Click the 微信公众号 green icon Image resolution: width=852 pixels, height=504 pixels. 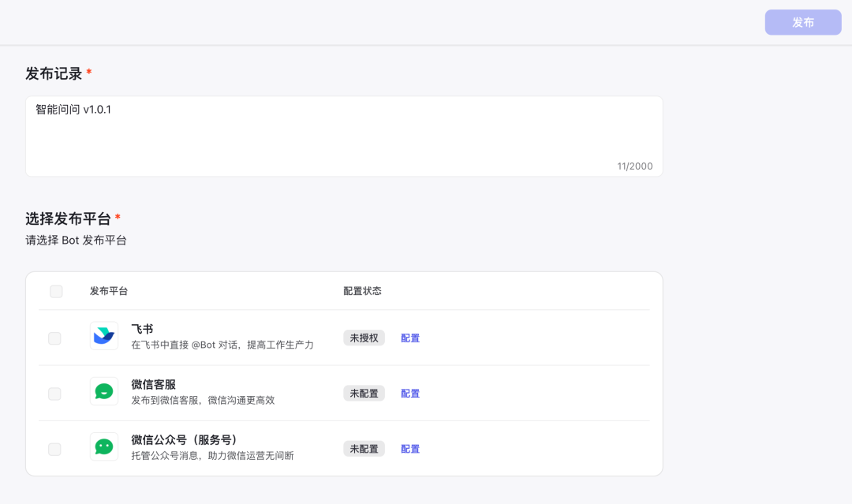tap(104, 446)
